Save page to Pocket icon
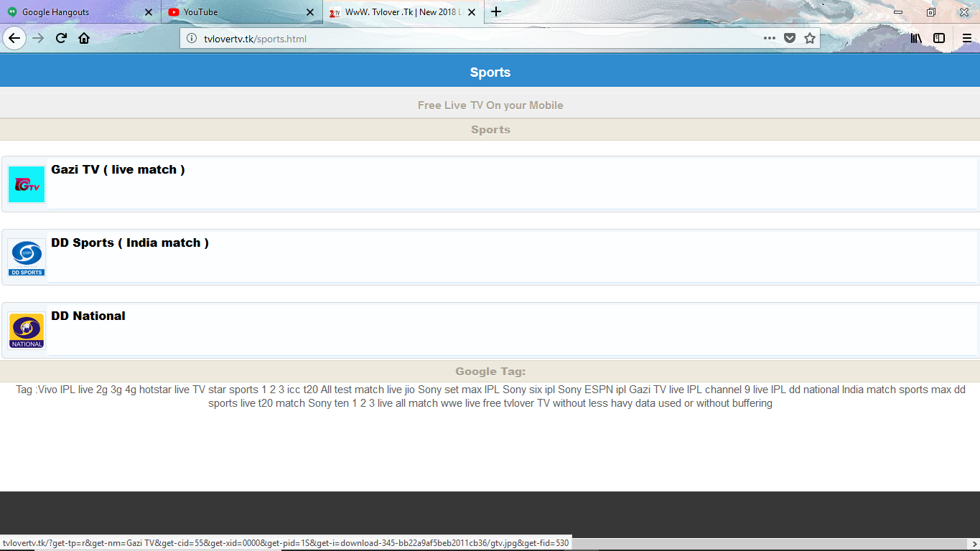980x551 pixels. [790, 39]
